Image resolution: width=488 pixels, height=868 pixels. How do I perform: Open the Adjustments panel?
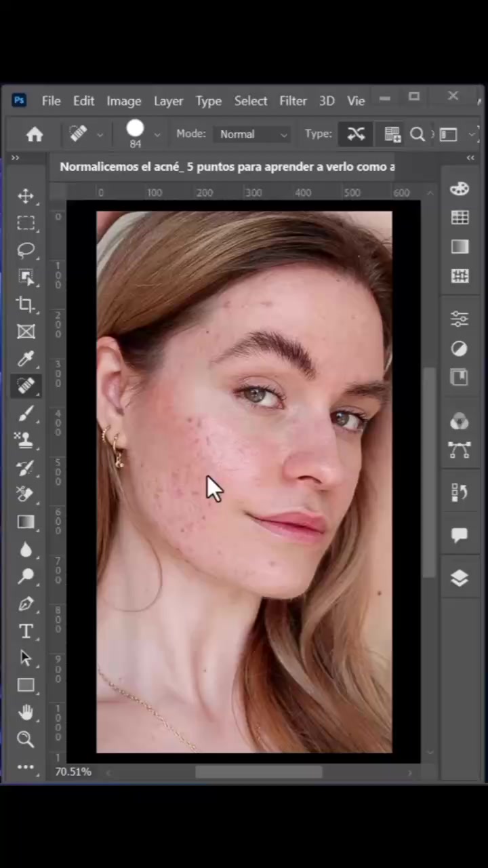pyautogui.click(x=460, y=349)
